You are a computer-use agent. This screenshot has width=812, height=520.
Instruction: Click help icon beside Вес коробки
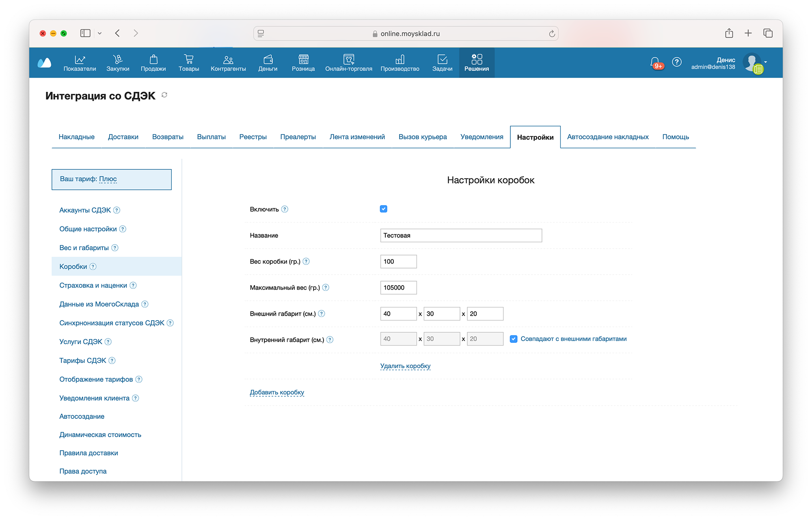coord(306,262)
